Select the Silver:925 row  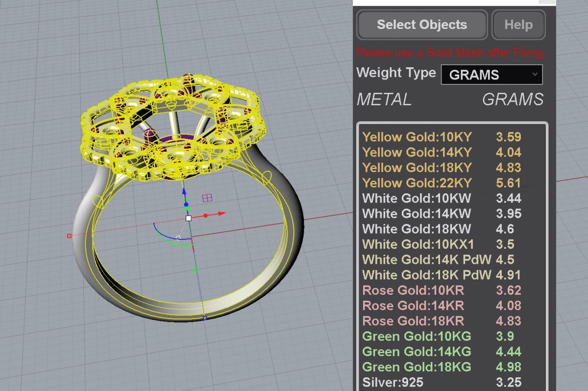tap(442, 382)
